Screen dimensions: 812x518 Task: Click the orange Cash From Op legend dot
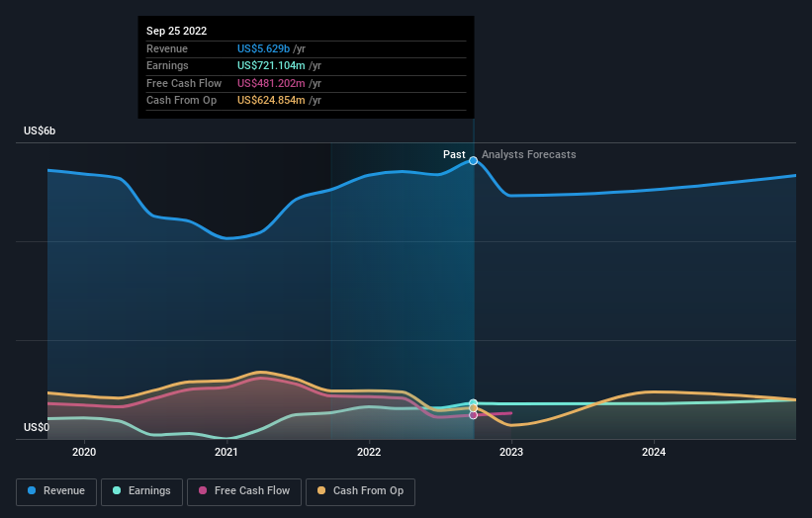coord(321,490)
